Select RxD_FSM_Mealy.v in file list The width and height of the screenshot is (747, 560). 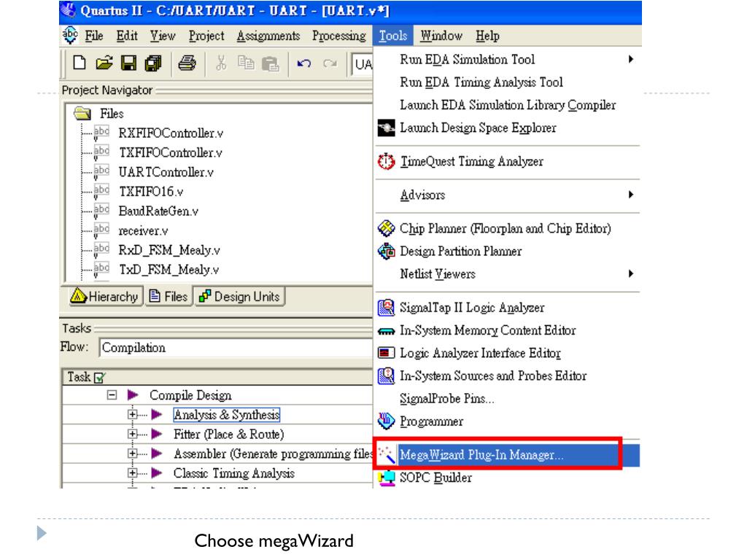click(169, 250)
